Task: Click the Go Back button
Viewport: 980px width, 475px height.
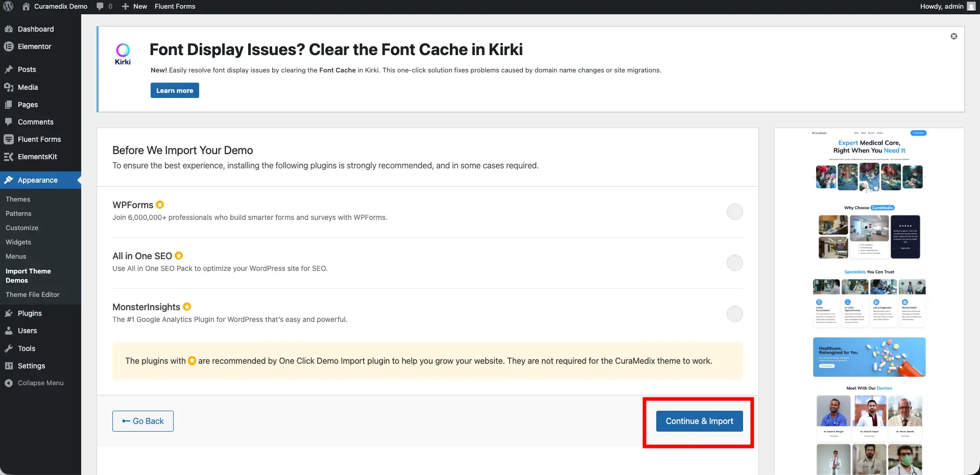Action: point(143,421)
